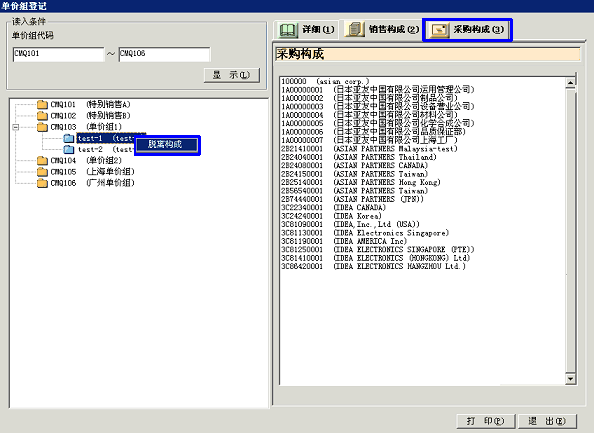Click the CMQ106 folder icon

coord(42,183)
